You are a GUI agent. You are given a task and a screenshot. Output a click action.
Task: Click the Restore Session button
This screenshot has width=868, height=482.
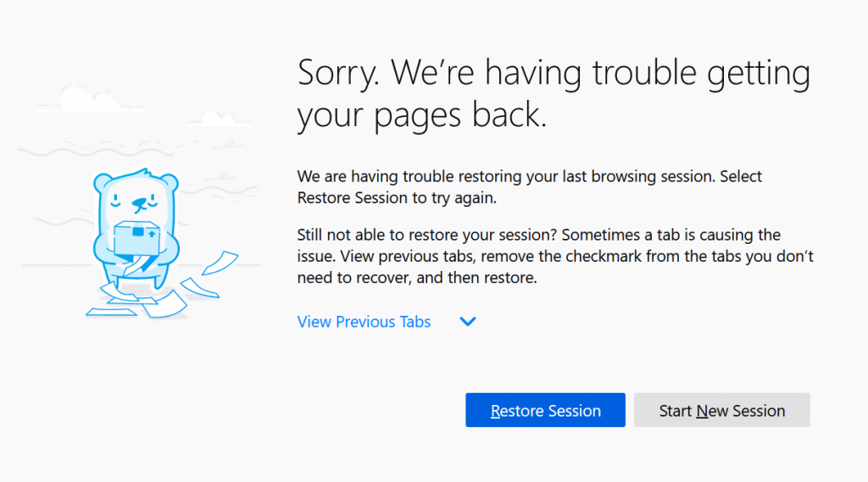point(545,411)
